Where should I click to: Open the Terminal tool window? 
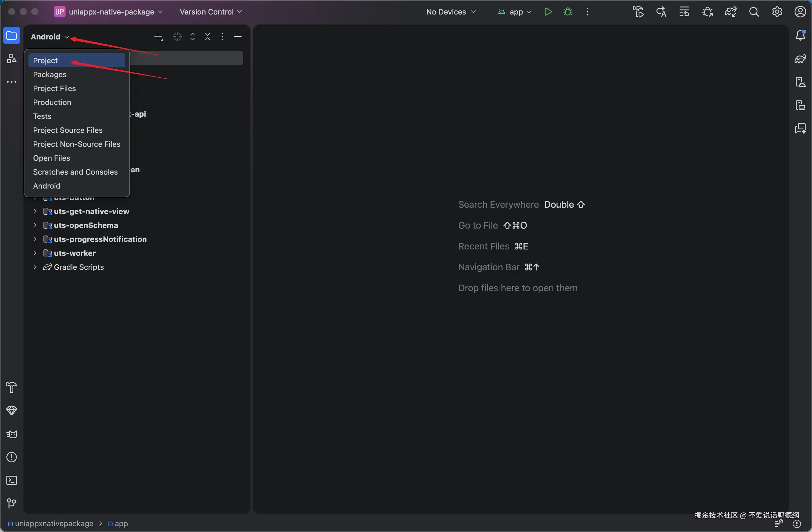(x=12, y=480)
